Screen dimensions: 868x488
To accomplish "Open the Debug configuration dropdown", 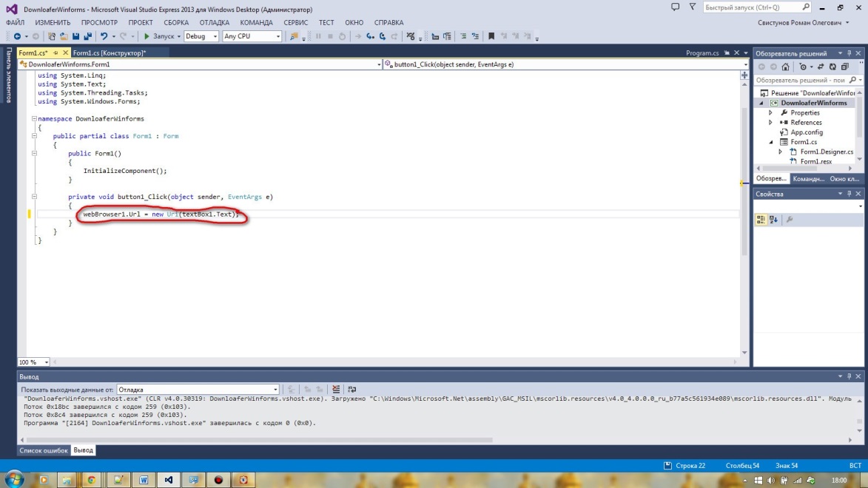I will point(201,36).
